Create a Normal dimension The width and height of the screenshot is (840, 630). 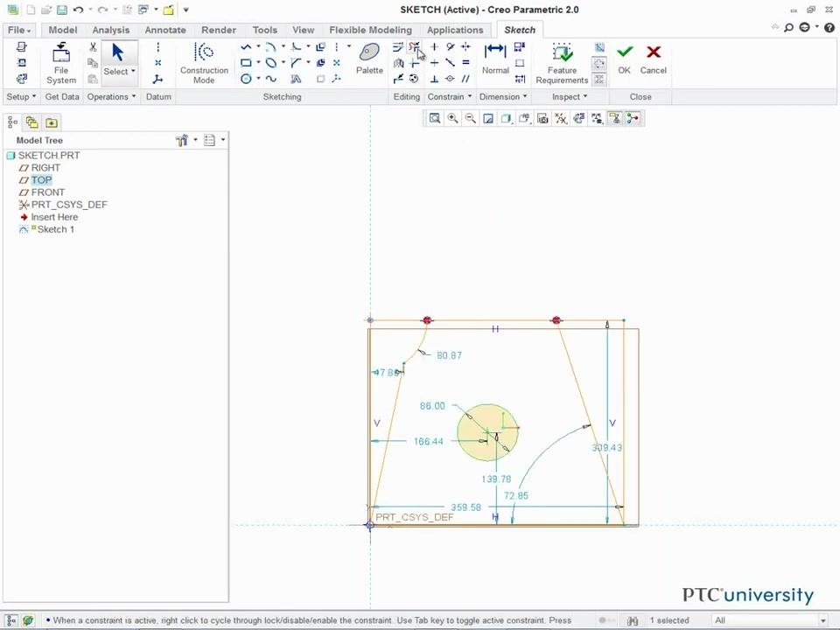(x=495, y=59)
